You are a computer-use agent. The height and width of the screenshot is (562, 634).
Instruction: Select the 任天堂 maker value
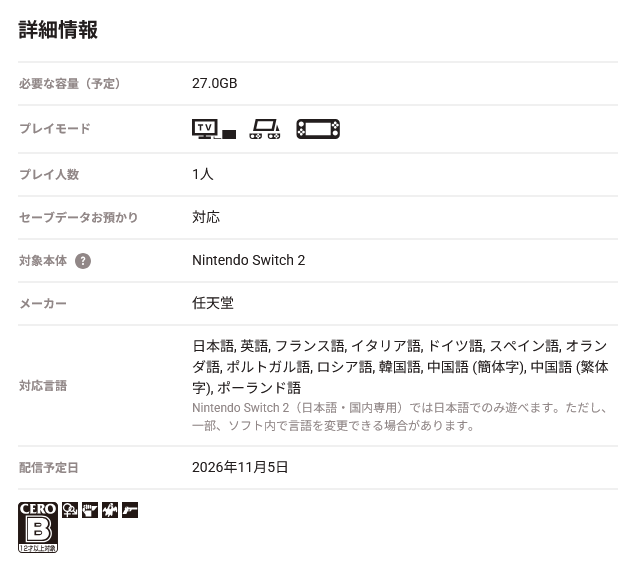point(213,303)
